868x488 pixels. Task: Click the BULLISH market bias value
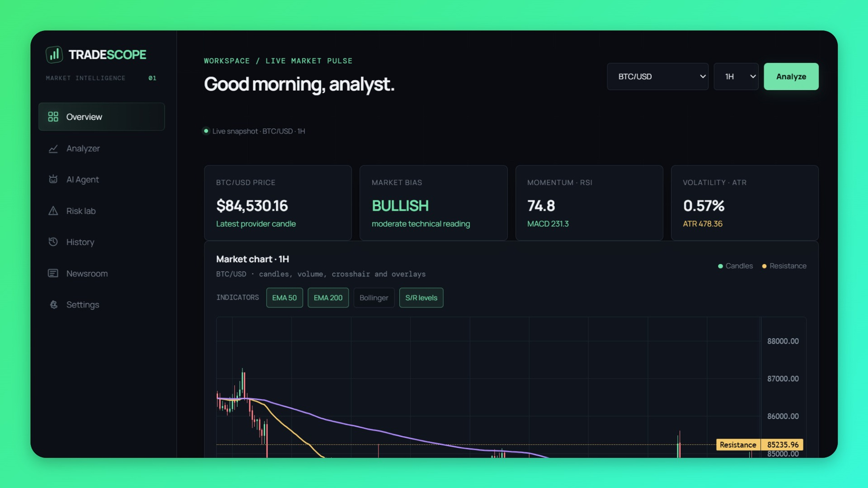400,206
